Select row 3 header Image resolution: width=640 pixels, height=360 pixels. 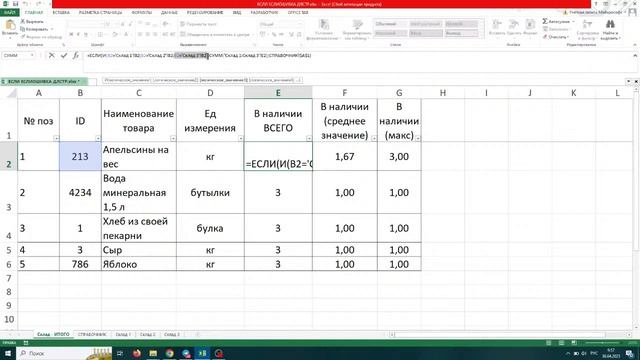coord(9,192)
